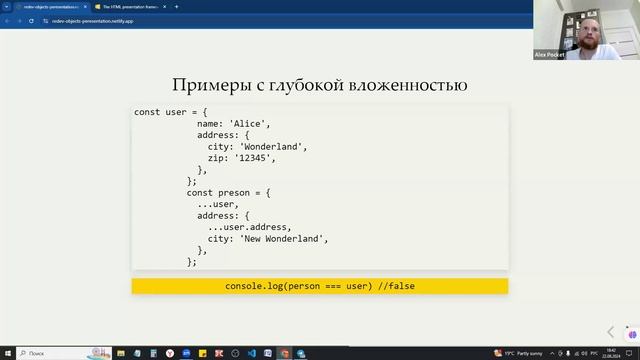
Task: Close 'The HTML presentation framework' tab
Action: pos(164,7)
